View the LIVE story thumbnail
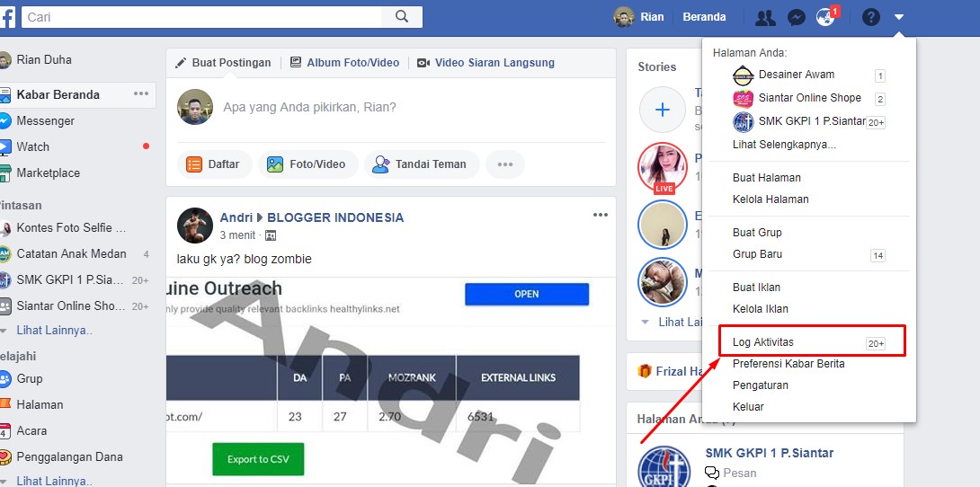The width and height of the screenshot is (980, 487). pos(663,167)
